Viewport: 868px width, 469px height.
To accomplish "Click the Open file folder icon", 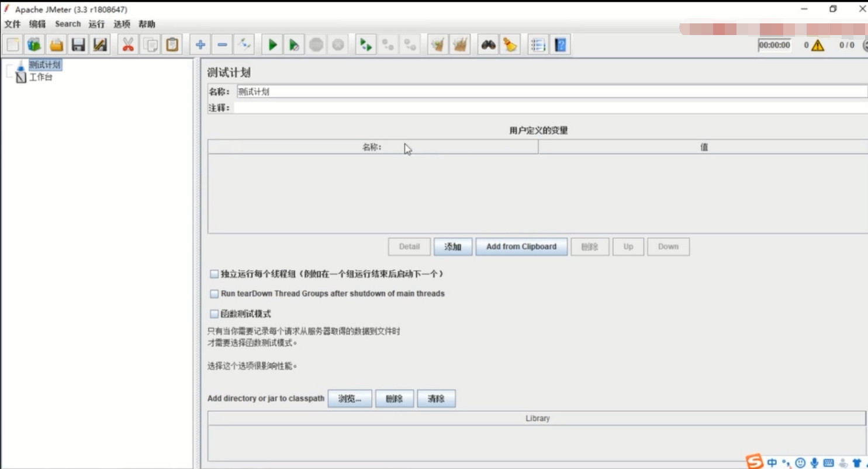I will click(57, 44).
